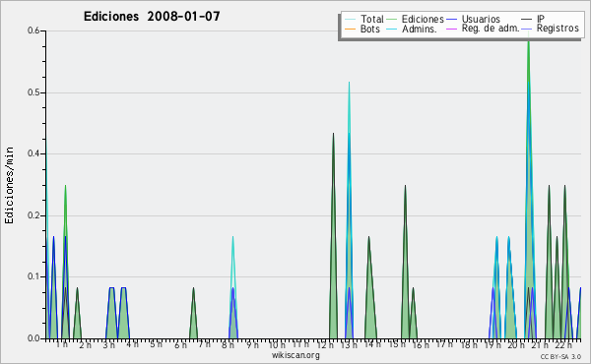Image resolution: width=591 pixels, height=364 pixels.
Task: Click the Total legend color line
Action: coord(350,20)
